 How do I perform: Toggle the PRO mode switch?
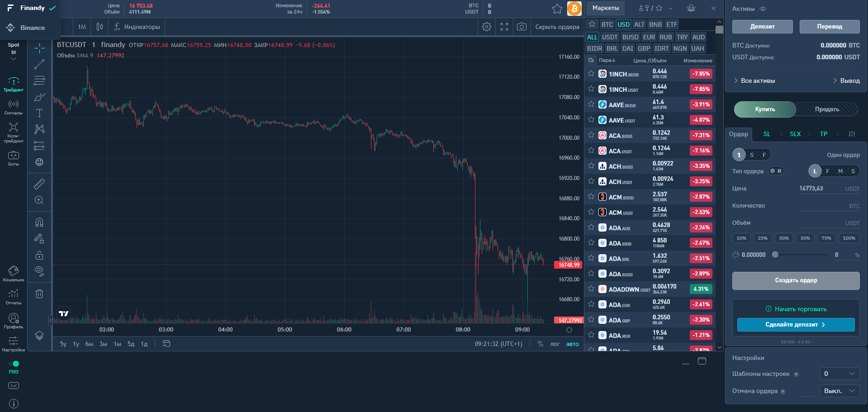14,364
